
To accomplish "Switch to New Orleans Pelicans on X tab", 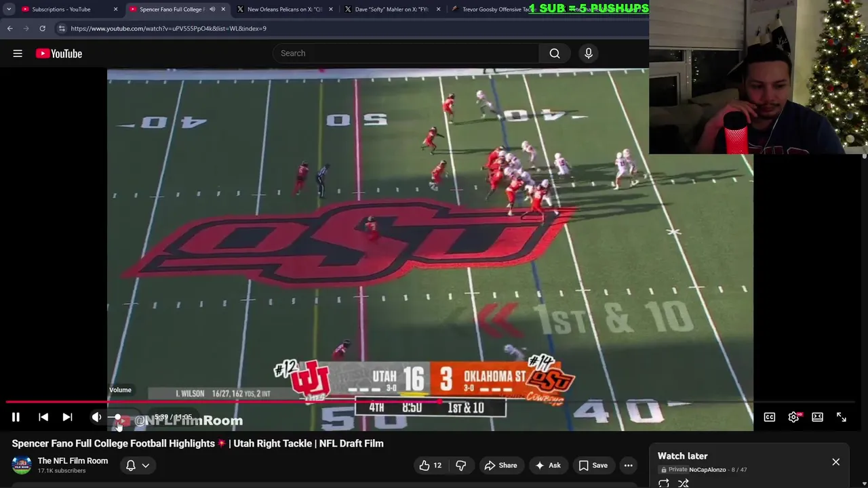I will [x=284, y=9].
